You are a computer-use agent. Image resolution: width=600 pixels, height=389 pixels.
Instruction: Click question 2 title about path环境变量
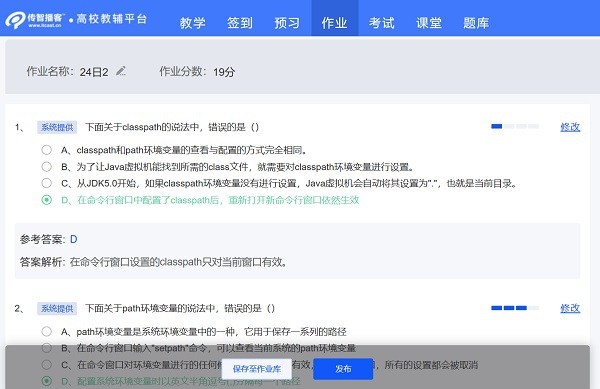[180, 308]
